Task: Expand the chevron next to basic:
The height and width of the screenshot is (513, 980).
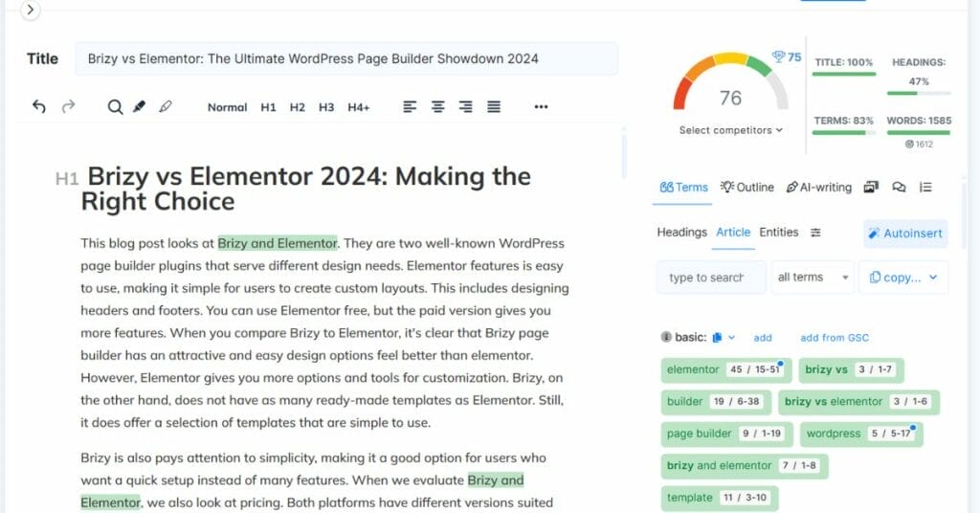Action: coord(732,338)
